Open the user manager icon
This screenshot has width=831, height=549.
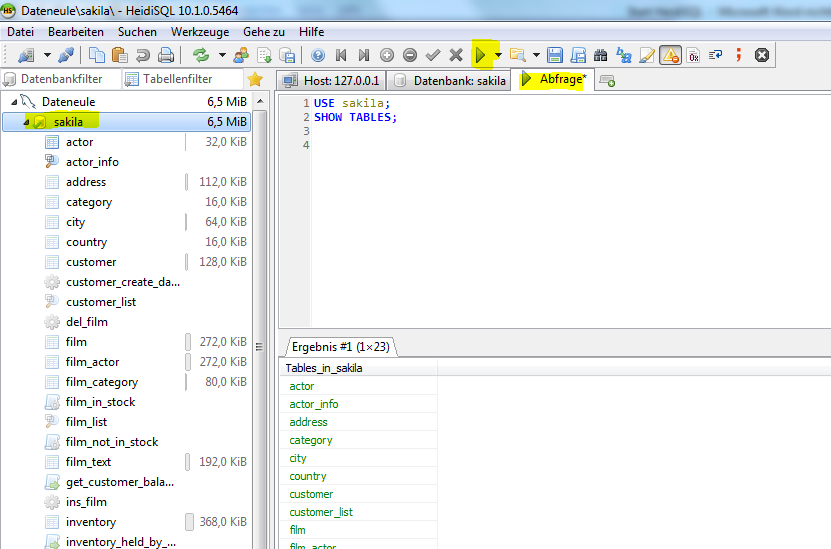[x=241, y=55]
